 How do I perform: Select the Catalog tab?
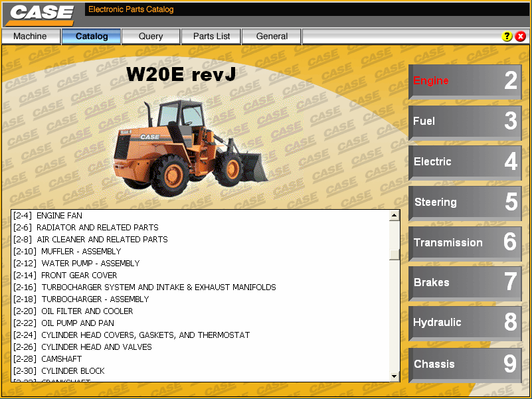pos(91,37)
